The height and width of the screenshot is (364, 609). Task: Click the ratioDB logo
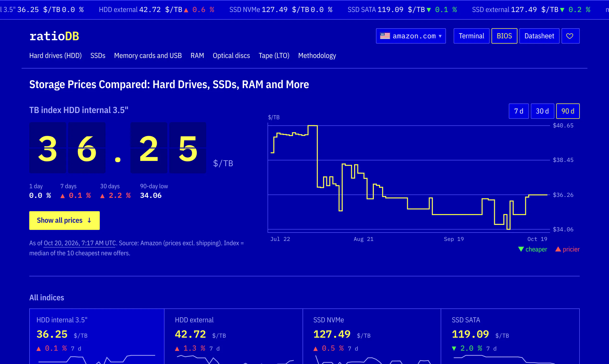(x=54, y=36)
